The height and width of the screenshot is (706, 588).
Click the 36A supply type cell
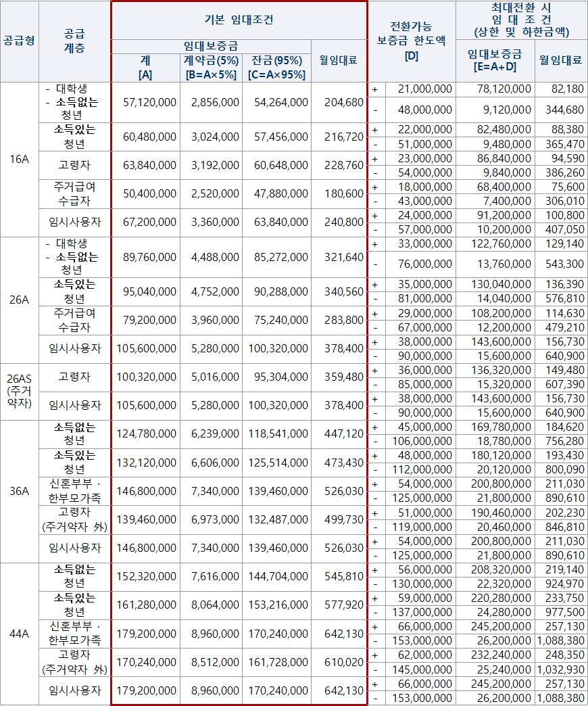pos(20,491)
